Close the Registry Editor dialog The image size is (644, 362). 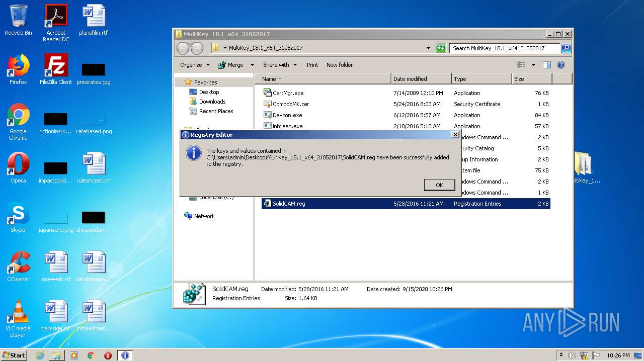point(455,134)
